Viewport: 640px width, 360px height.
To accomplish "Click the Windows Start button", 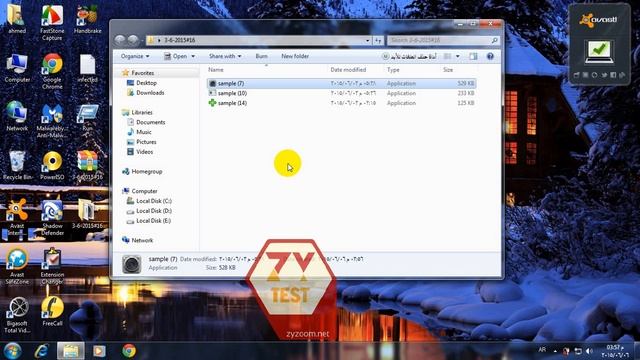I will tap(13, 351).
